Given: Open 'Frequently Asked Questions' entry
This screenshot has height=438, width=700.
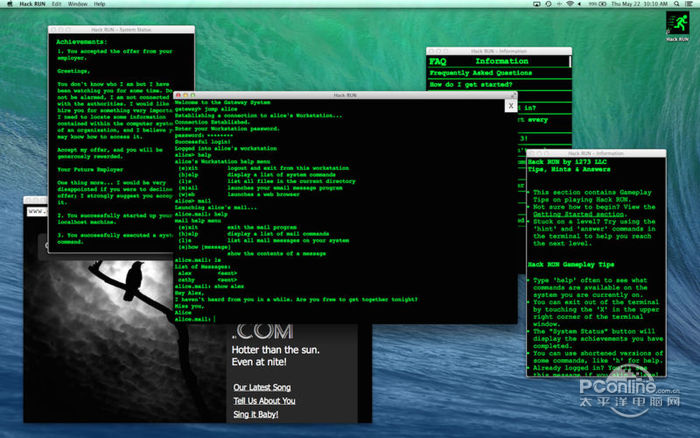Looking at the screenshot, I should 480,73.
